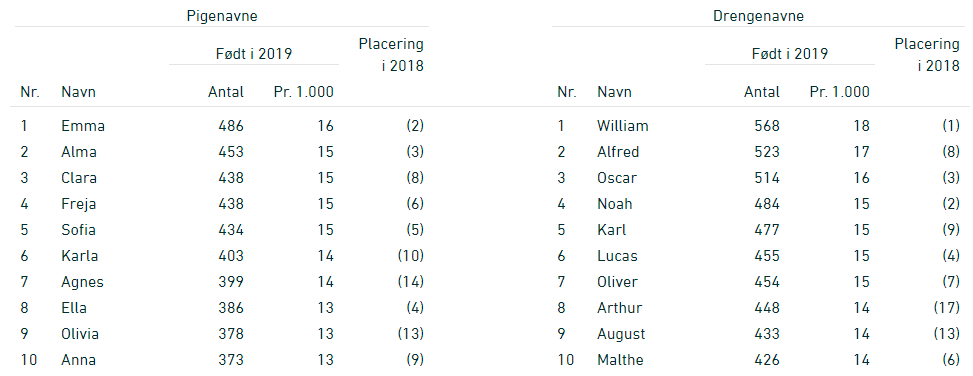Click the Pigenavne table heading

click(222, 16)
